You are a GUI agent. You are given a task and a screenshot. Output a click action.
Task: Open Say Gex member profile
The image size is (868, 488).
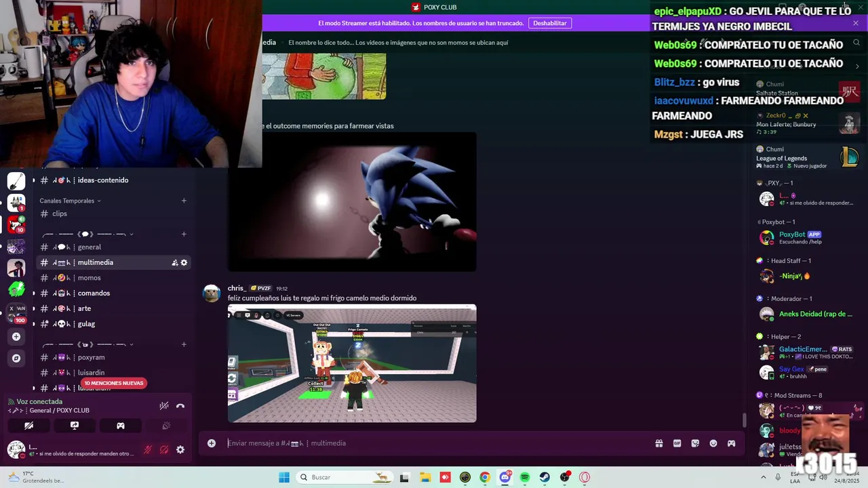(807, 372)
